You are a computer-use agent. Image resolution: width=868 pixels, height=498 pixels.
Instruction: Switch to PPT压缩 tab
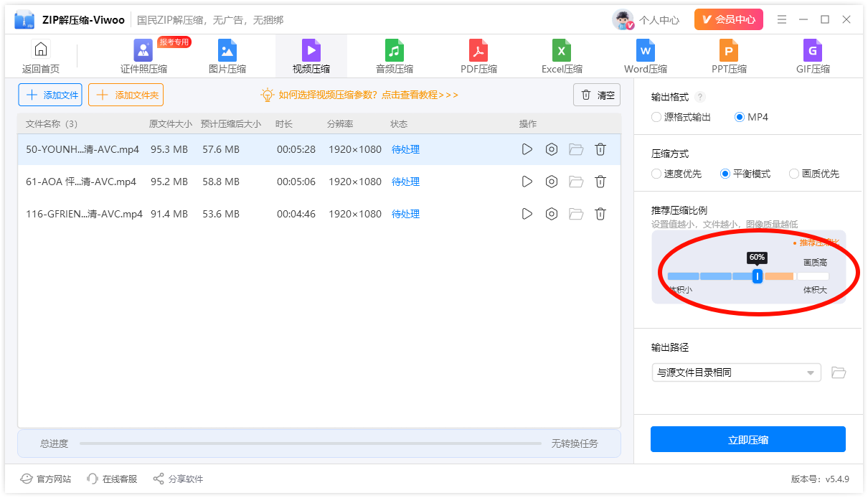(x=729, y=57)
